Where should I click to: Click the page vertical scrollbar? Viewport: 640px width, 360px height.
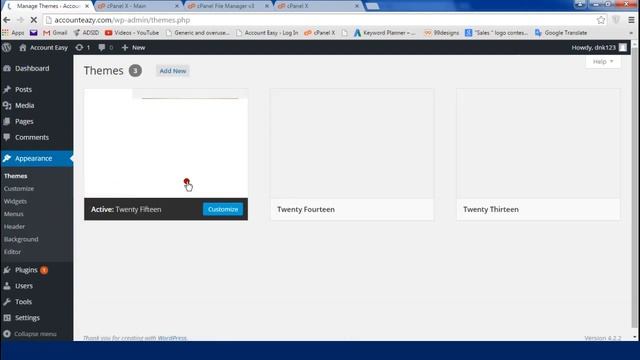pos(635,188)
